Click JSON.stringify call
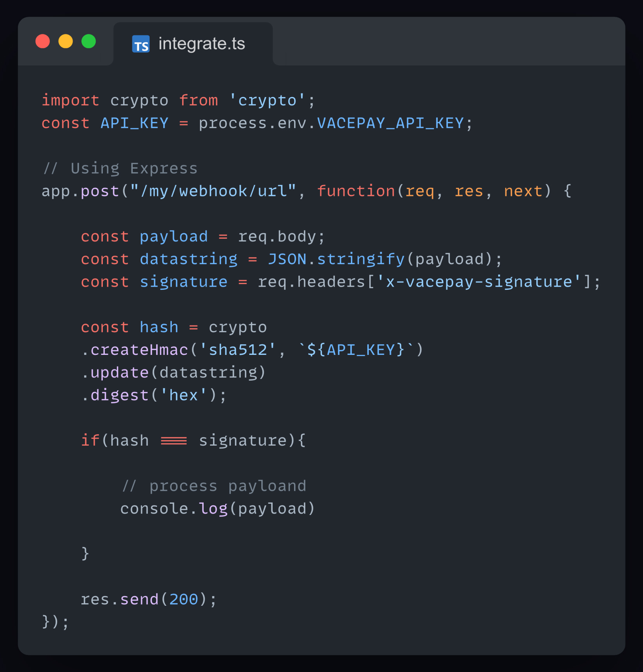Image resolution: width=643 pixels, height=672 pixels. tap(336, 259)
